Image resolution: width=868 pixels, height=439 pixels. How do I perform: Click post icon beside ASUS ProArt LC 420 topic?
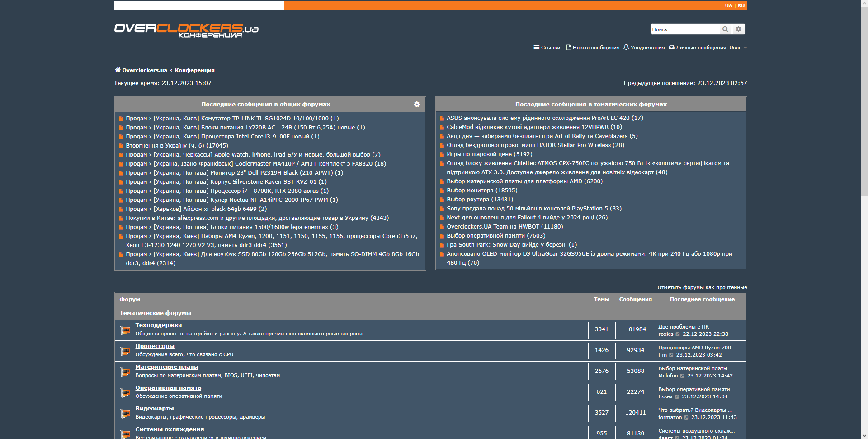(442, 118)
